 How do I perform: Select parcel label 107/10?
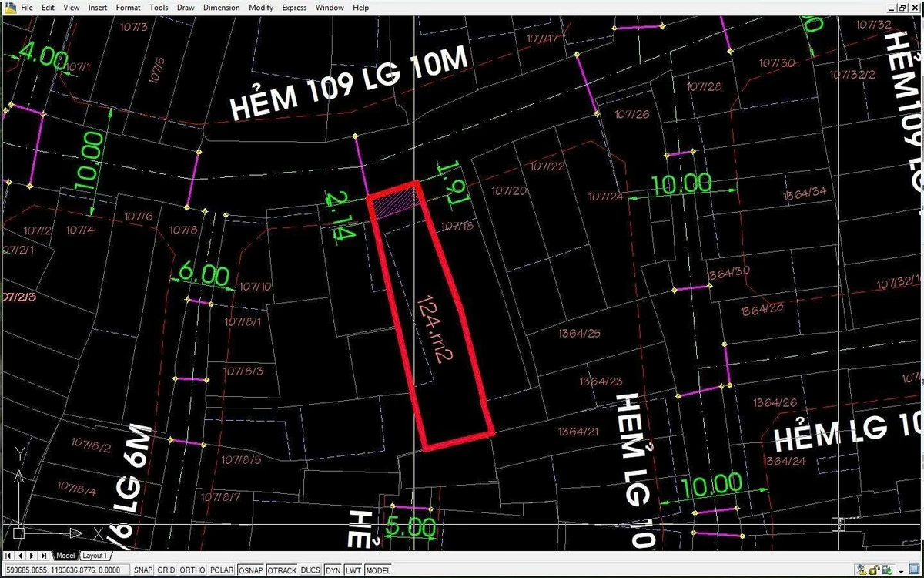point(255,287)
